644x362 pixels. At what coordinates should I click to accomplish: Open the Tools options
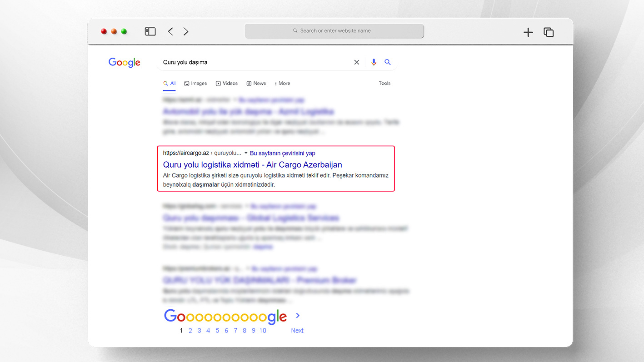click(x=384, y=84)
